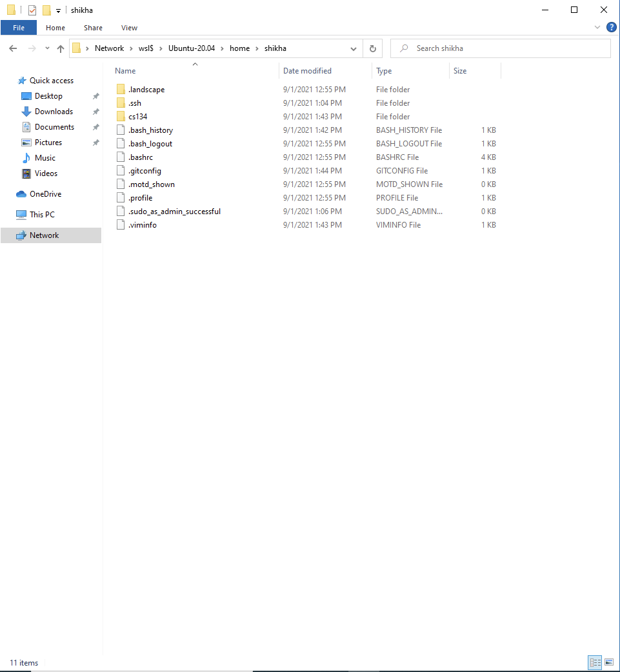Click the window folder icon in title bar
The image size is (620, 672).
(x=12, y=10)
